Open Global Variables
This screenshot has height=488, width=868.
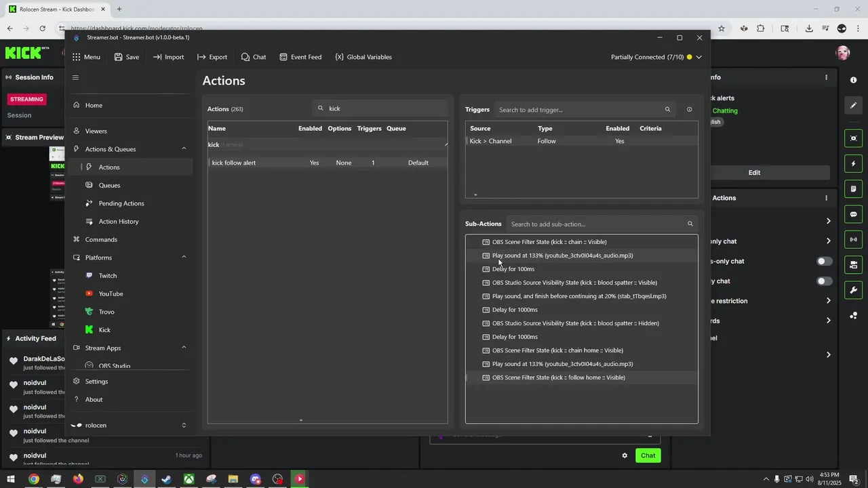(363, 57)
